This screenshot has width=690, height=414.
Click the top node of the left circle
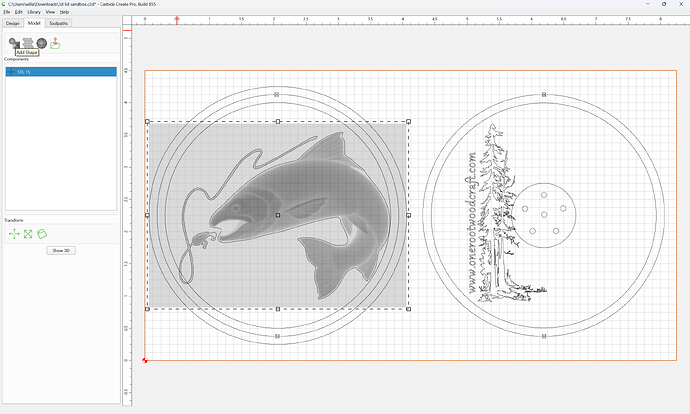[277, 95]
